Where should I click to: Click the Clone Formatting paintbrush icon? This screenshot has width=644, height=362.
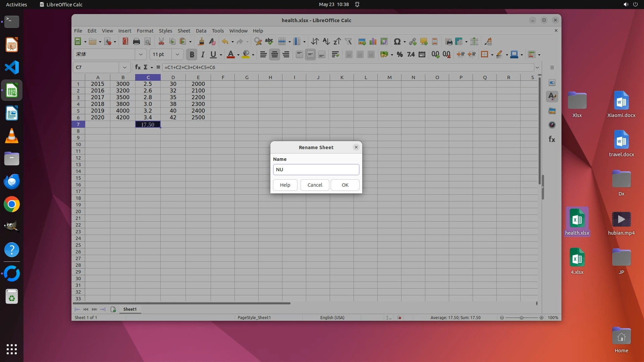click(x=201, y=42)
